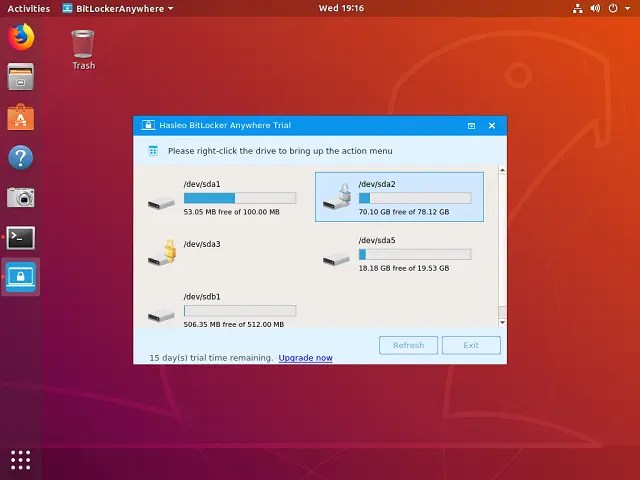Click the power icon in top bar
The width and height of the screenshot is (640, 480).
[x=613, y=8]
